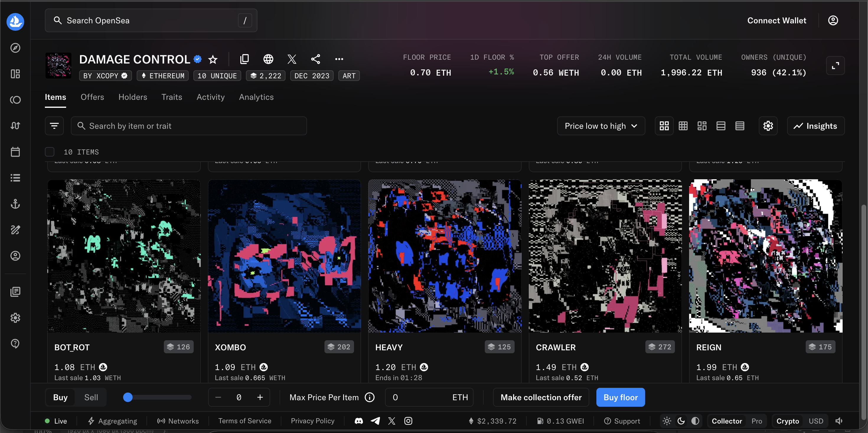Switch to the Activity tab
Viewport: 868px width, 433px height.
click(211, 97)
